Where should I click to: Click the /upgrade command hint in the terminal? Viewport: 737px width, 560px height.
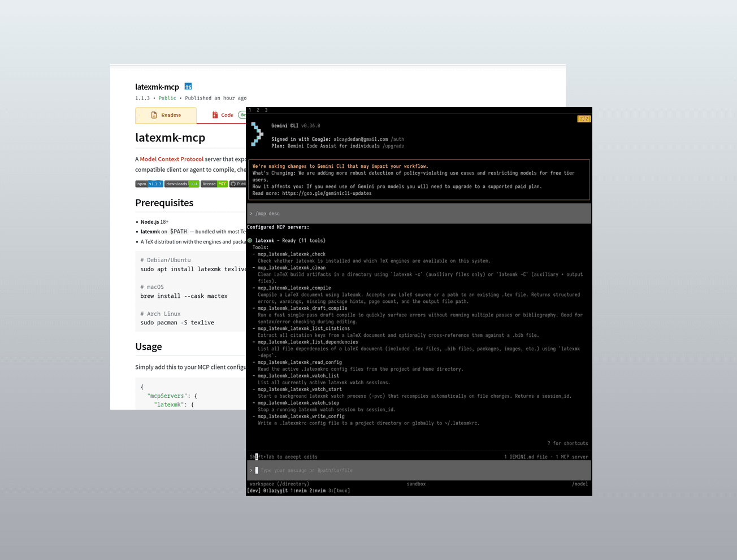point(393,146)
